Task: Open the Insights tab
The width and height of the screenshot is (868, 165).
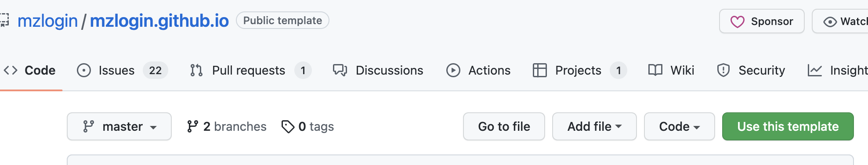Action: (x=838, y=70)
